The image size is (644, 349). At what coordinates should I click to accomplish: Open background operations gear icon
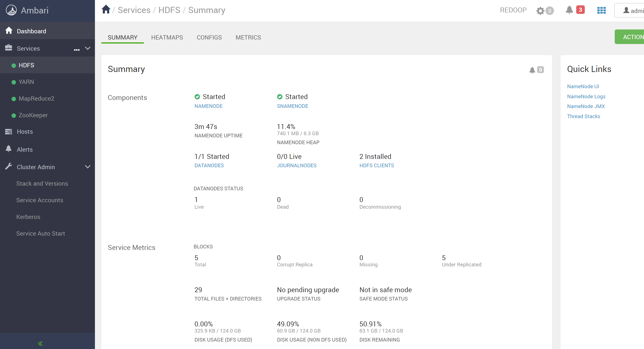click(x=540, y=10)
